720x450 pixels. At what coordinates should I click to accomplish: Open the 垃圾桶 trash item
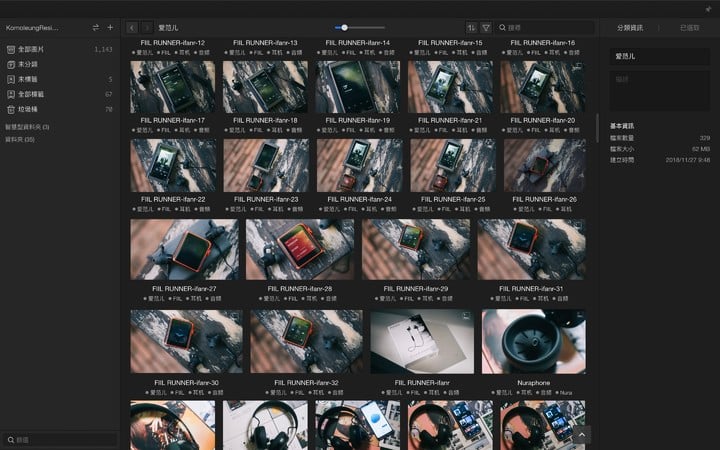pyautogui.click(x=60, y=109)
